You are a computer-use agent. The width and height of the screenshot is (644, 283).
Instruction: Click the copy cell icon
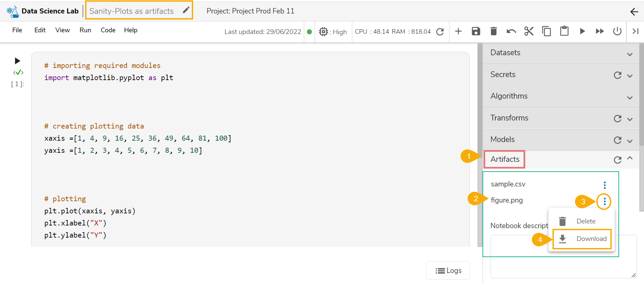click(546, 31)
